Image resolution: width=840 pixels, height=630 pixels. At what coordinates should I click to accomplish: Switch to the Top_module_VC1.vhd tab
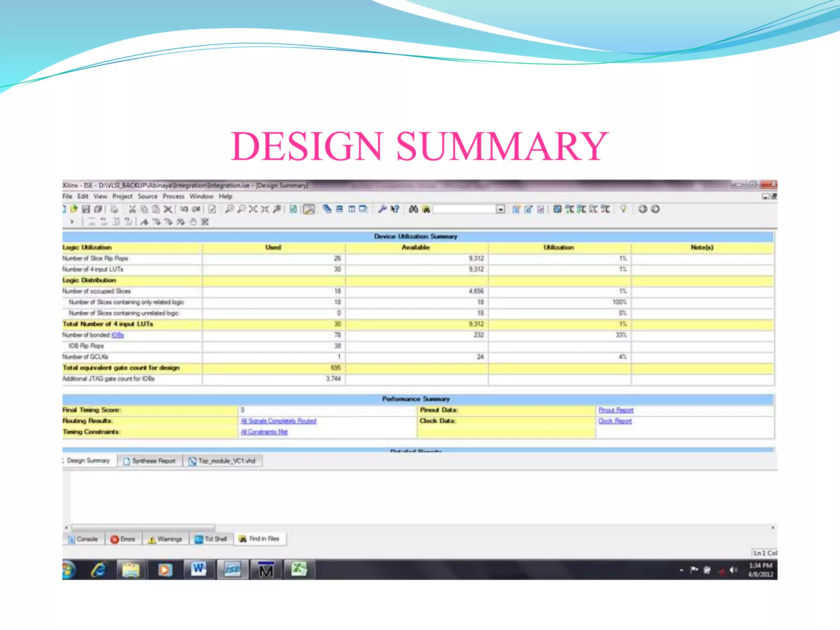click(222, 461)
